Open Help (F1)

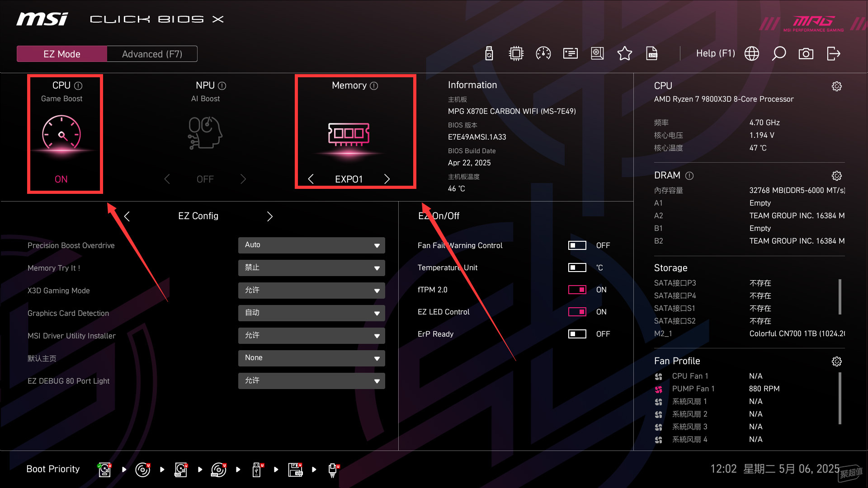pos(715,53)
